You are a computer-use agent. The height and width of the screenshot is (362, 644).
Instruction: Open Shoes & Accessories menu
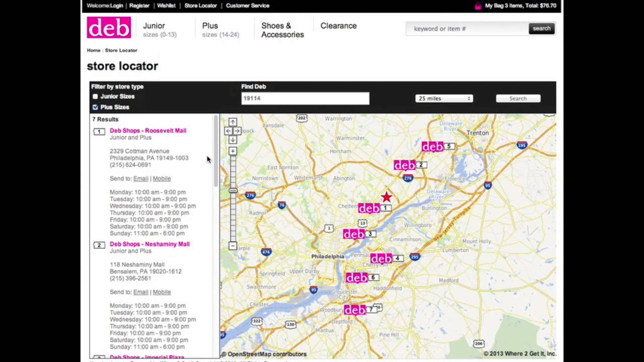pos(282,30)
